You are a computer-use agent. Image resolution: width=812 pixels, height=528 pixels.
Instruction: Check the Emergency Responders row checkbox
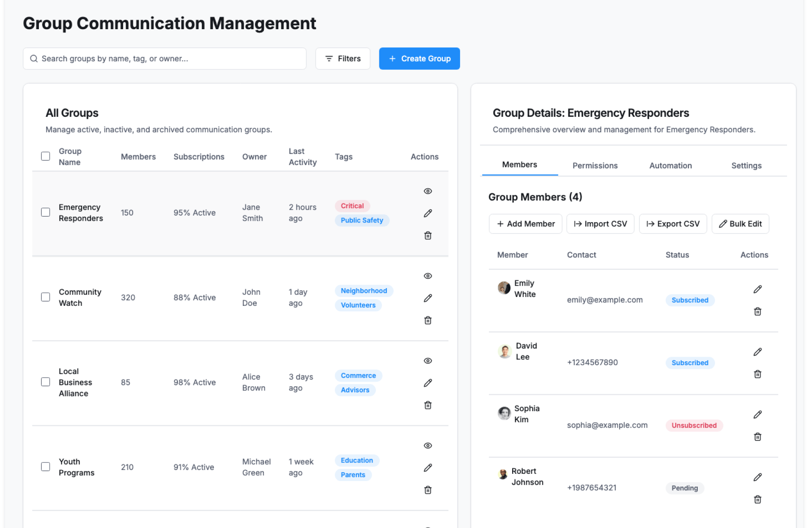coord(45,212)
